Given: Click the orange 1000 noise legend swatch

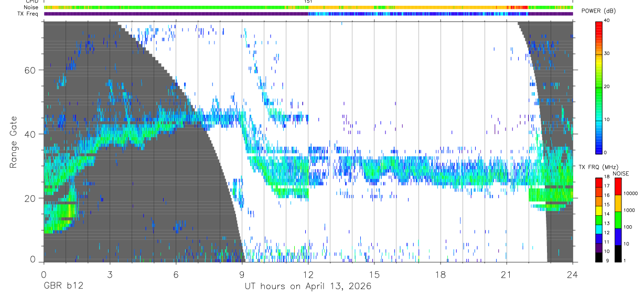Looking at the screenshot, I should tap(618, 203).
